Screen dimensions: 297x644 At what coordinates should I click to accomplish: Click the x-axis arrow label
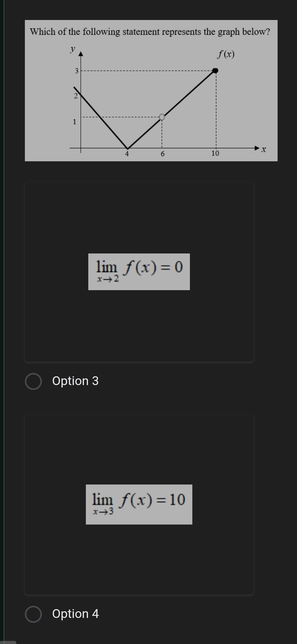point(264,149)
